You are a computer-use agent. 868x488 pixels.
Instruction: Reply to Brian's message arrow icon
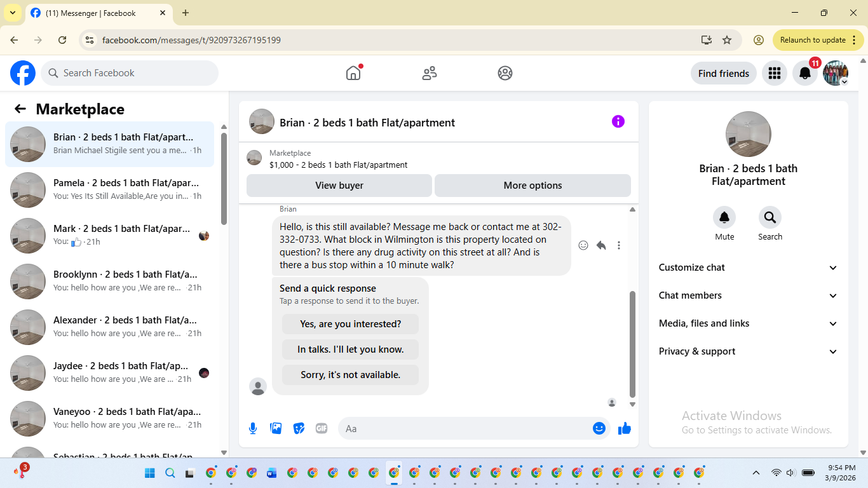(x=601, y=245)
